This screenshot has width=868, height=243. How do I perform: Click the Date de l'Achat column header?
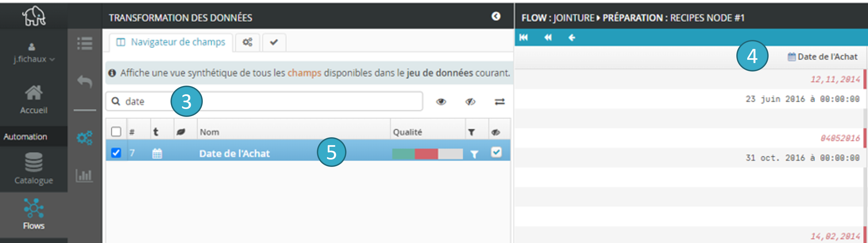(x=822, y=57)
